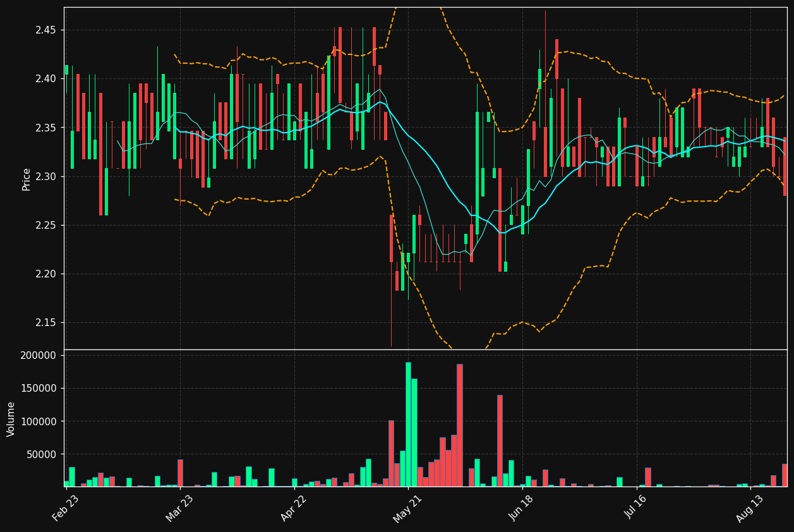The width and height of the screenshot is (794, 532).
Task: Click the 2.40 price axis value
Action: click(x=46, y=79)
